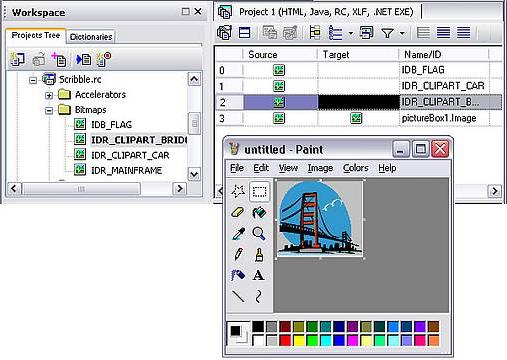Select the Fill With Color bucket tool
This screenshot has height=360, width=507.
pos(259,212)
